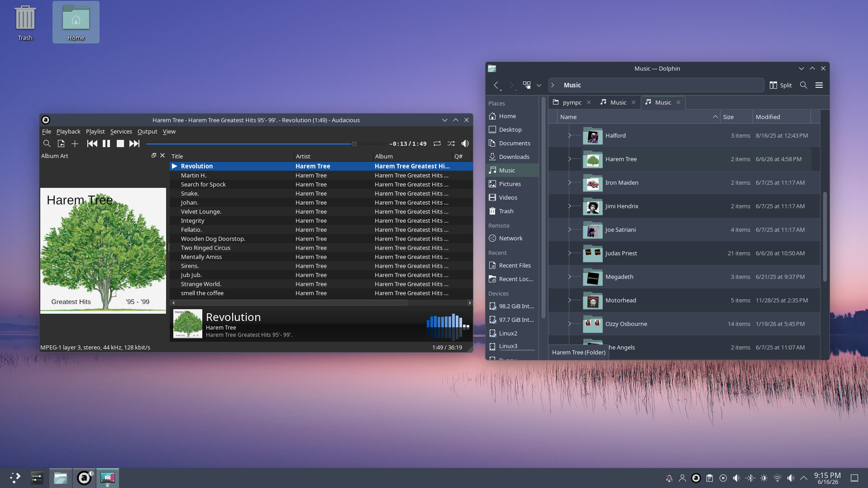The image size is (868, 488).
Task: Select 'Search for Spock' track in playlist
Action: 321,184
